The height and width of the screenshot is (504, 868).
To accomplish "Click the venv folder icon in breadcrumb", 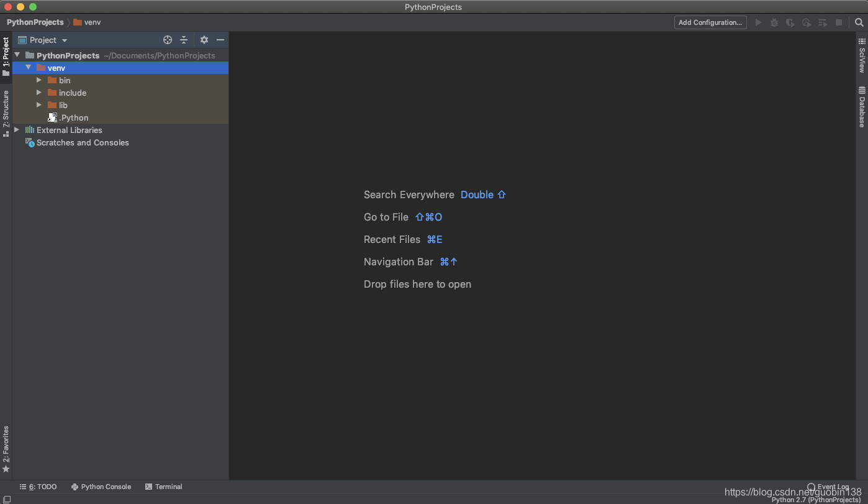I will tap(78, 22).
